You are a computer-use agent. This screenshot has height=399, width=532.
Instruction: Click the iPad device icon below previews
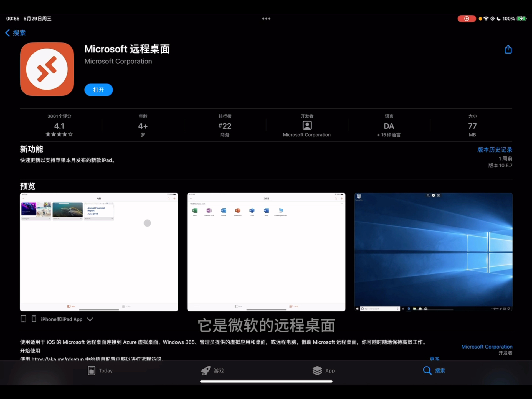pyautogui.click(x=24, y=319)
